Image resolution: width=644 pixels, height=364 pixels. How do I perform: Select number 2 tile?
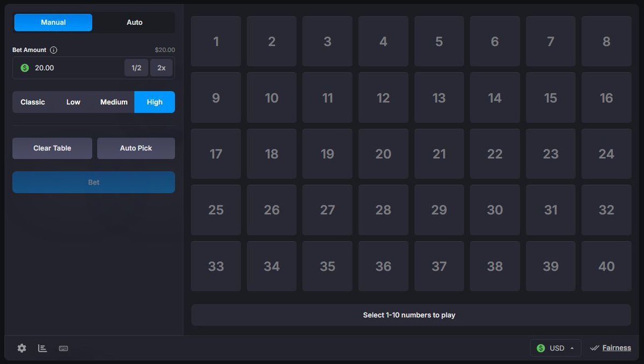272,41
